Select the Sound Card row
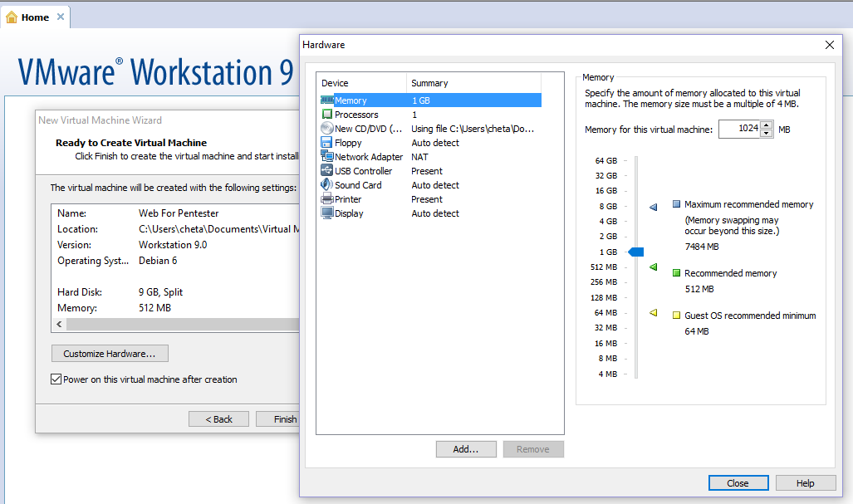This screenshot has width=853, height=504. 430,185
